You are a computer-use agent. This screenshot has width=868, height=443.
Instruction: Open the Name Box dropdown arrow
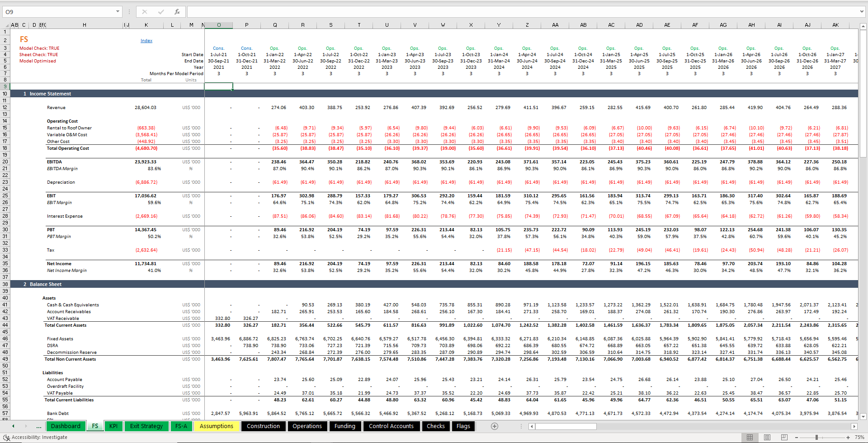118,12
